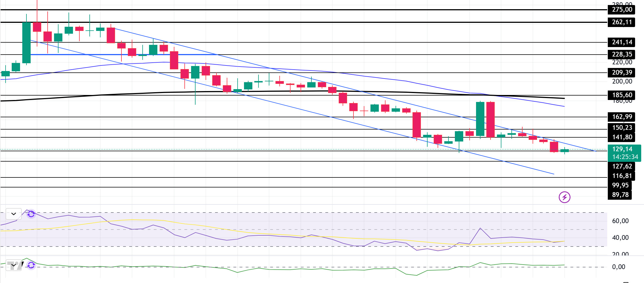Click the refresh icon in the green-line bottom pane
The width and height of the screenshot is (644, 283).
31,265
